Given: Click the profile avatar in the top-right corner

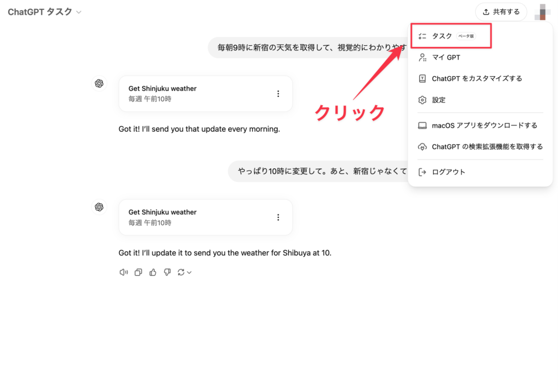Looking at the screenshot, I should 542,11.
